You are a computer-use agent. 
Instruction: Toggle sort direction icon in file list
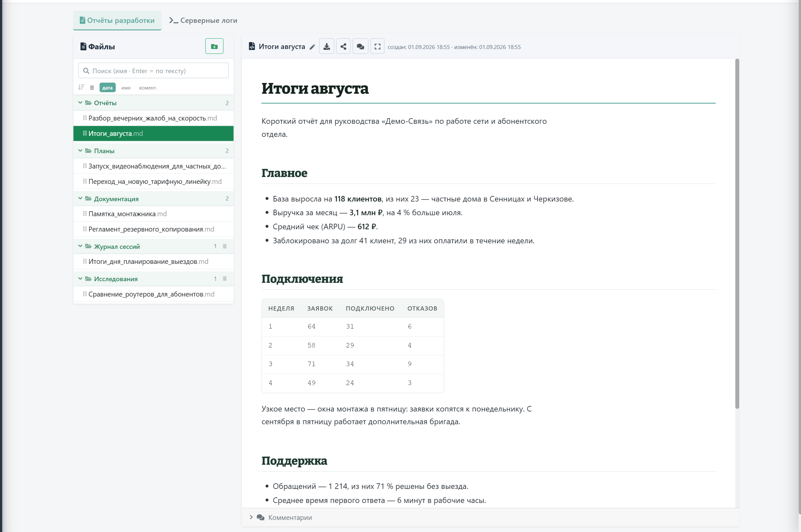click(x=81, y=88)
